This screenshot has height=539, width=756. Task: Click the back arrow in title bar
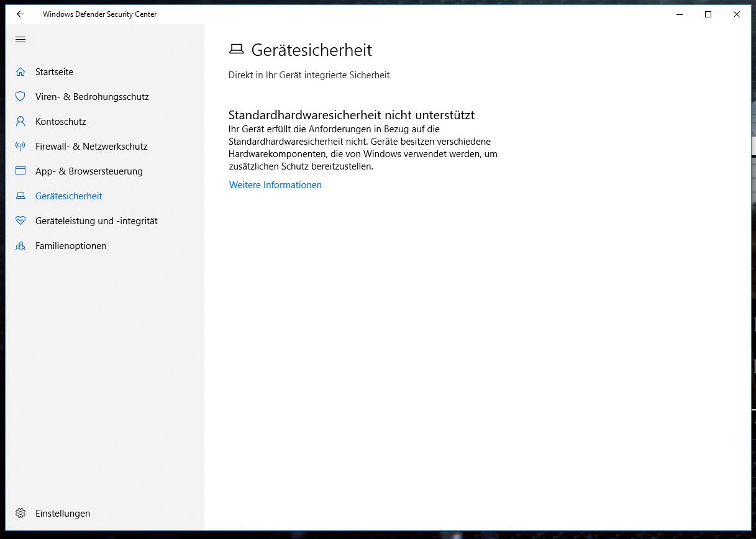click(x=20, y=14)
